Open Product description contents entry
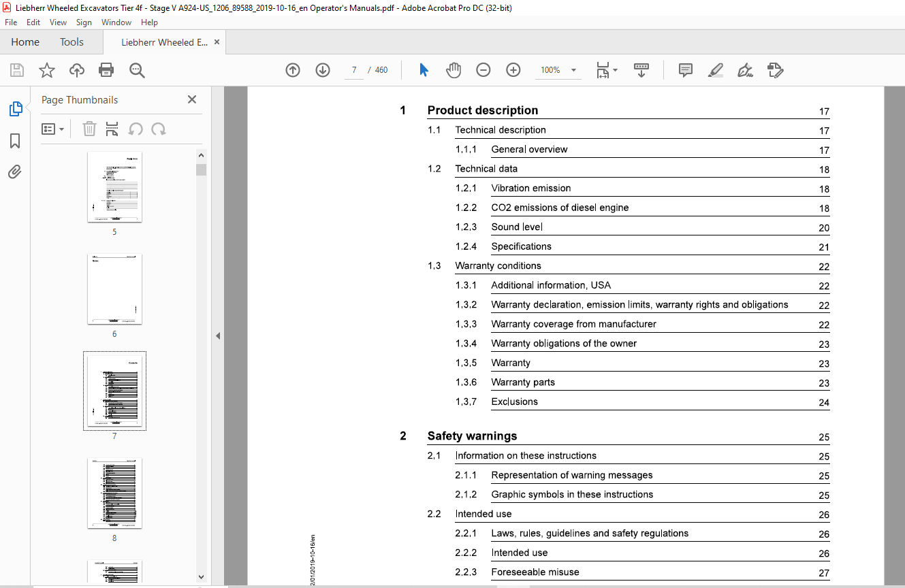This screenshot has width=905, height=588. coord(483,110)
